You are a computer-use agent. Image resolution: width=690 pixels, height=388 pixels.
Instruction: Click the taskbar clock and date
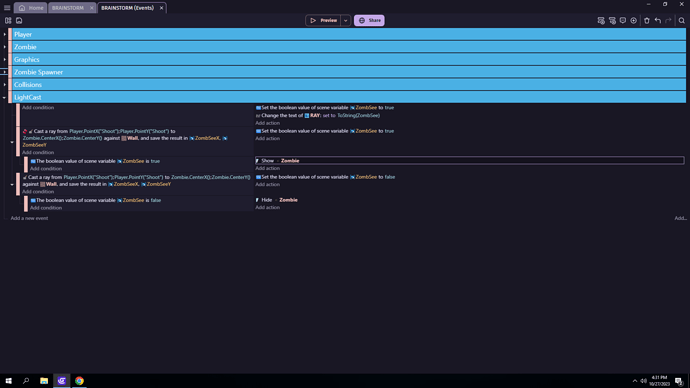tap(659, 381)
